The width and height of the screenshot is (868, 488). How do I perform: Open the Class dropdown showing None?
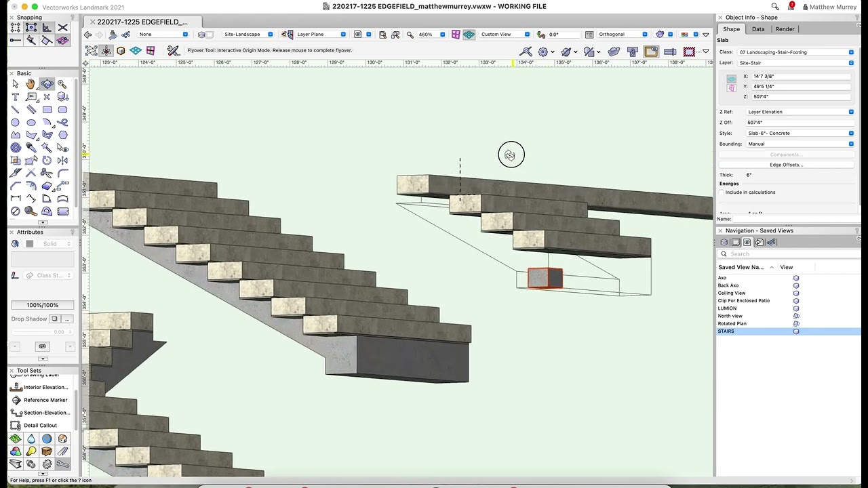pyautogui.click(x=163, y=34)
